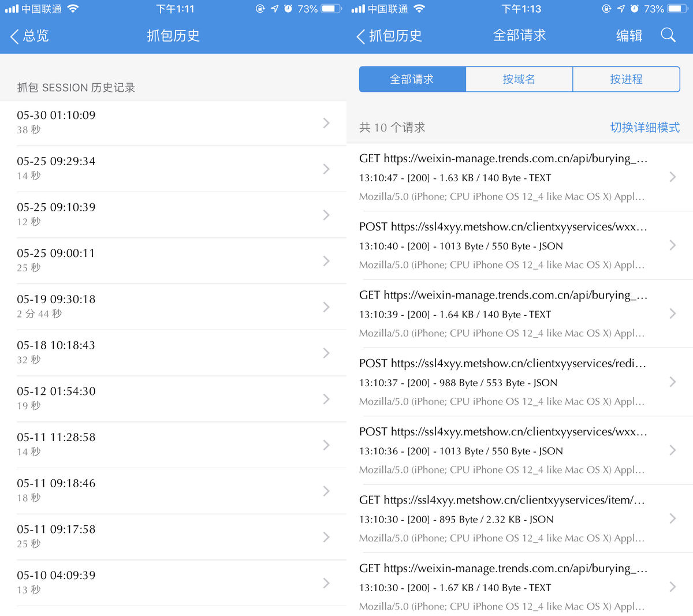Open the POST redi request via its chevron
This screenshot has width=693, height=616.
672,382
